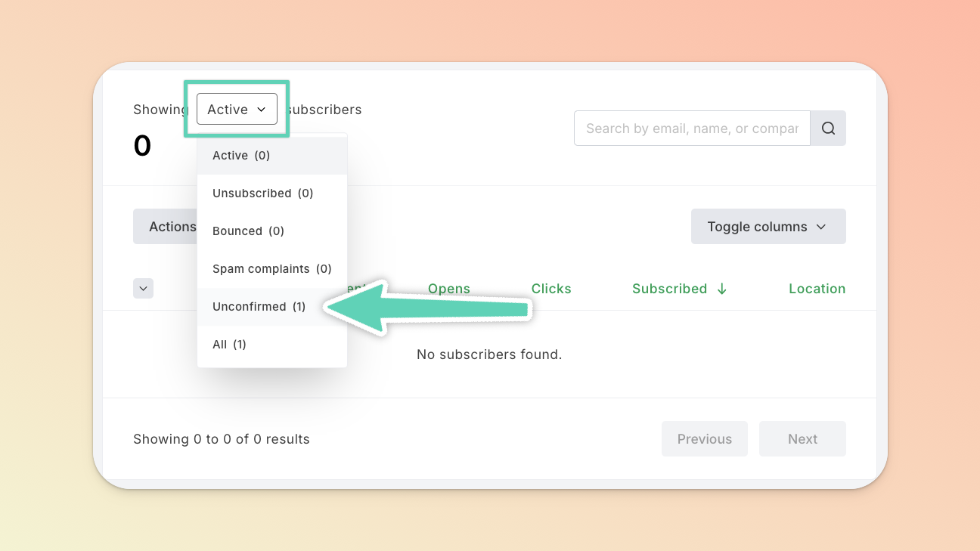980x551 pixels.
Task: Pick the Bounced (0) filter option
Action: (x=248, y=231)
